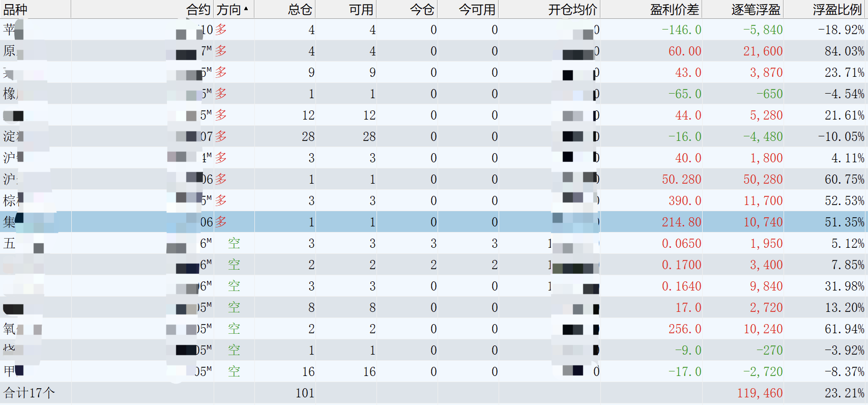Click the row showing loss of -5,840
Image resolution: width=868 pixels, height=405 pixels.
(762, 30)
